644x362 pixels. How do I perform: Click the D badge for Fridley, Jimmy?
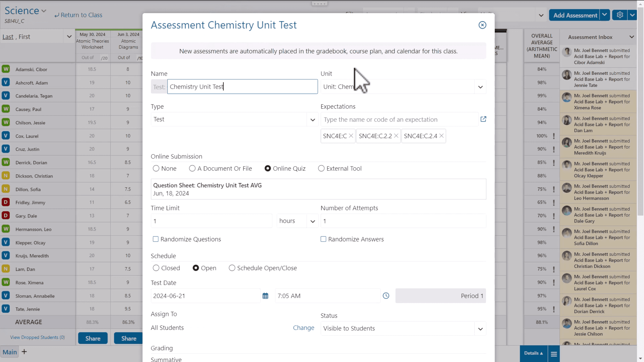pos(6,202)
